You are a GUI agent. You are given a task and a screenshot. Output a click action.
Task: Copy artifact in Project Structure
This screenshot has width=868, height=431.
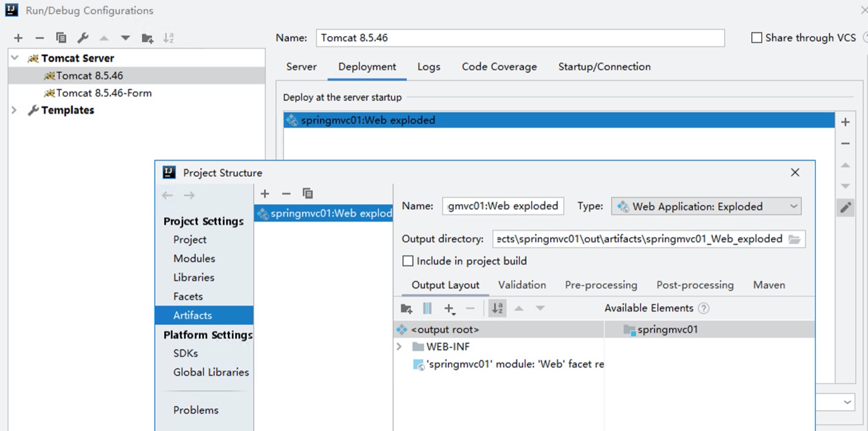pos(308,194)
